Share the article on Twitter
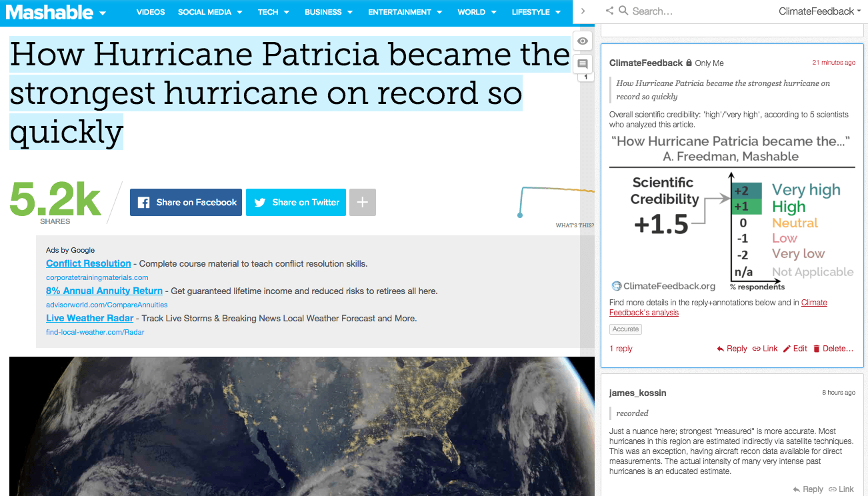 296,202
